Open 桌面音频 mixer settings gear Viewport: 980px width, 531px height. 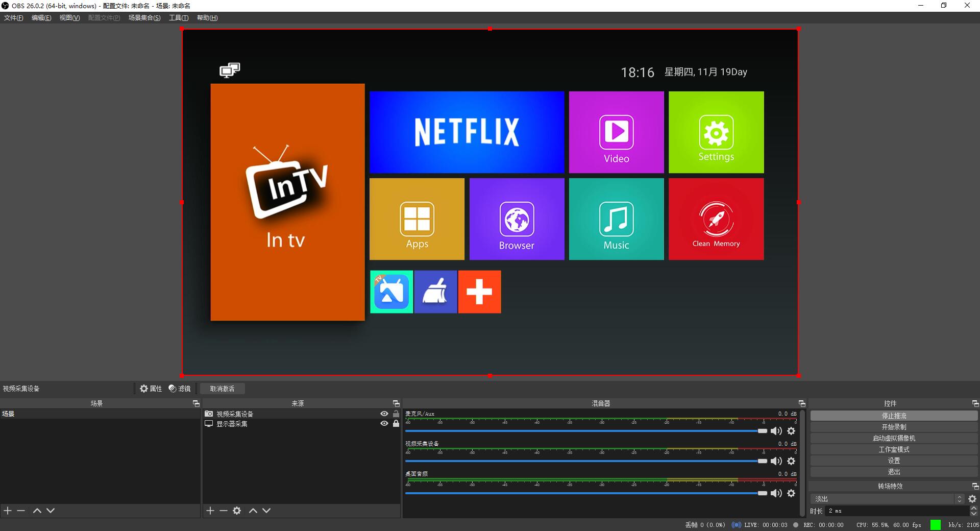pos(791,493)
